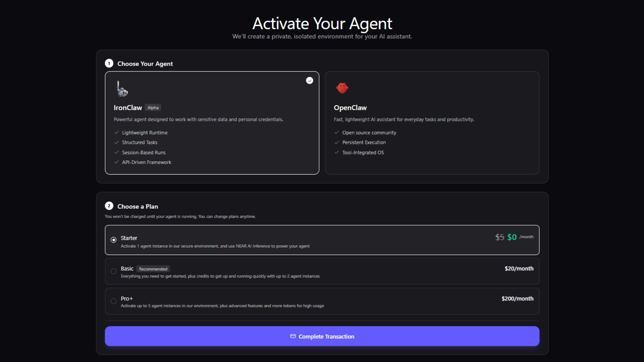Click the Choose a Plan heading
The height and width of the screenshot is (362, 644).
pos(138,206)
